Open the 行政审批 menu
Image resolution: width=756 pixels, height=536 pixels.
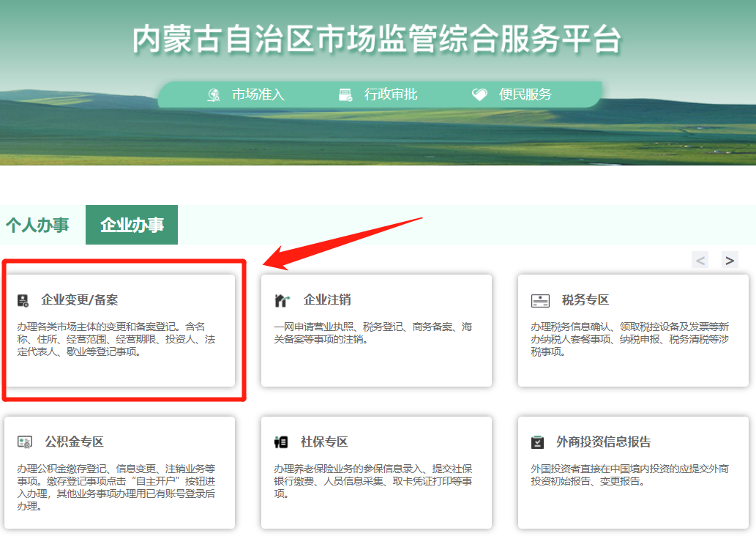pyautogui.click(x=391, y=94)
